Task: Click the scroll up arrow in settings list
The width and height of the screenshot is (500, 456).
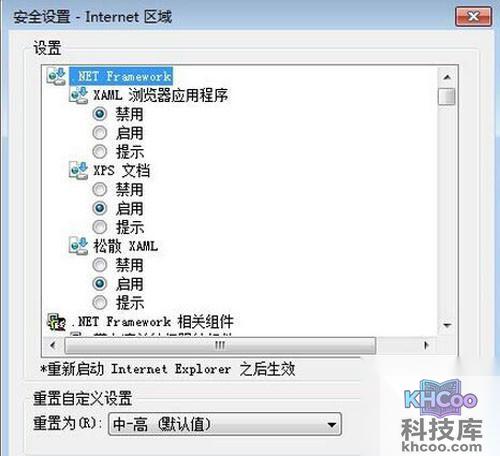Action: click(447, 77)
